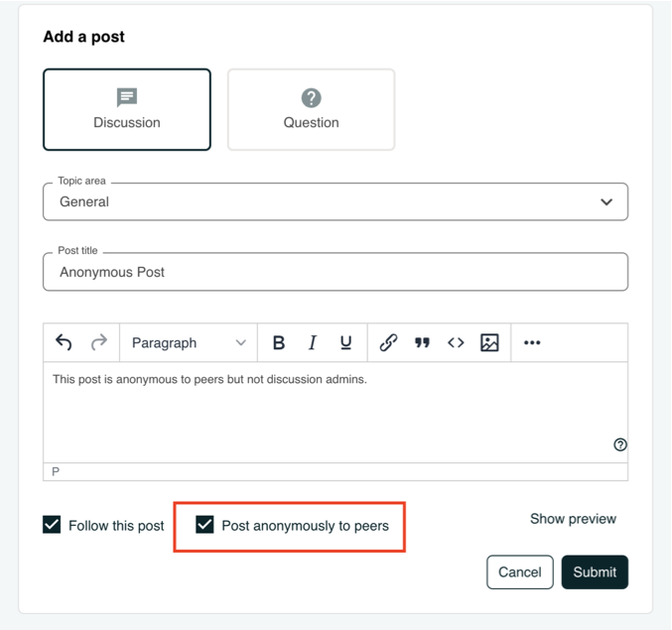Uncheck Follow this post

pos(53,525)
